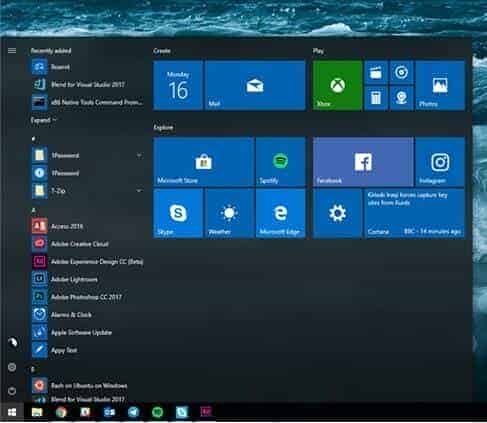This screenshot has width=487, height=423.
Task: Expand the first 1Password folder chevron
Action: [x=139, y=155]
